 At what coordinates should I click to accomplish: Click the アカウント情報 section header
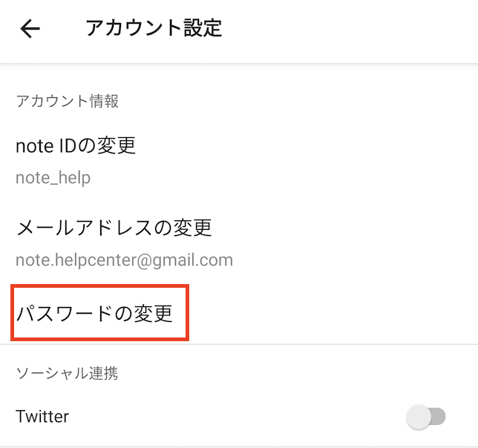[67, 102]
